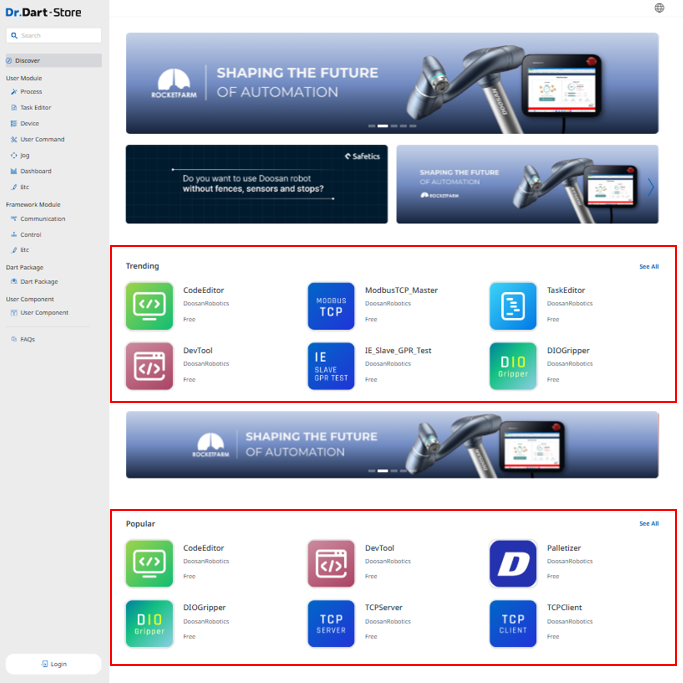
Task: Select Task Editor in the sidebar
Action: click(x=35, y=107)
